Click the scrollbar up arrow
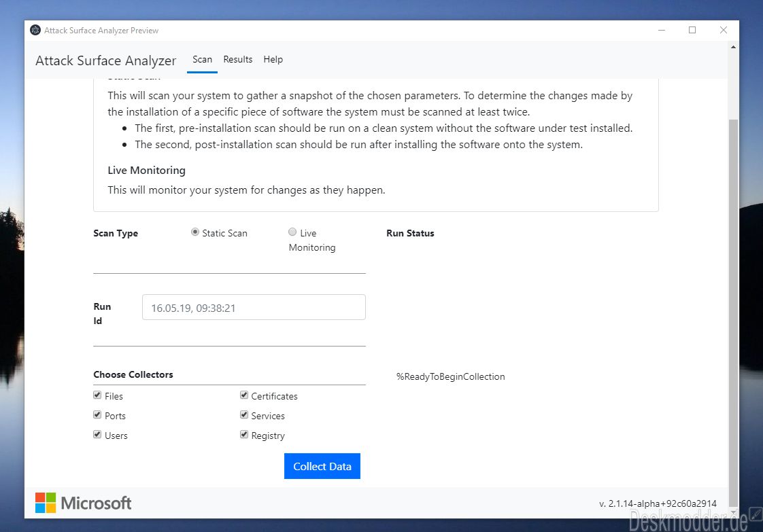763x532 pixels. [x=733, y=47]
